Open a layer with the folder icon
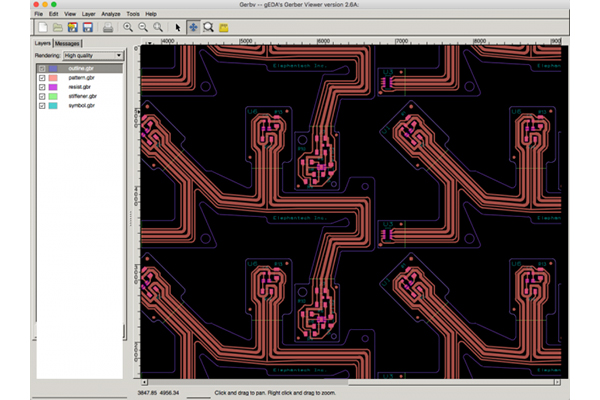The height and width of the screenshot is (400, 600). click(x=56, y=27)
